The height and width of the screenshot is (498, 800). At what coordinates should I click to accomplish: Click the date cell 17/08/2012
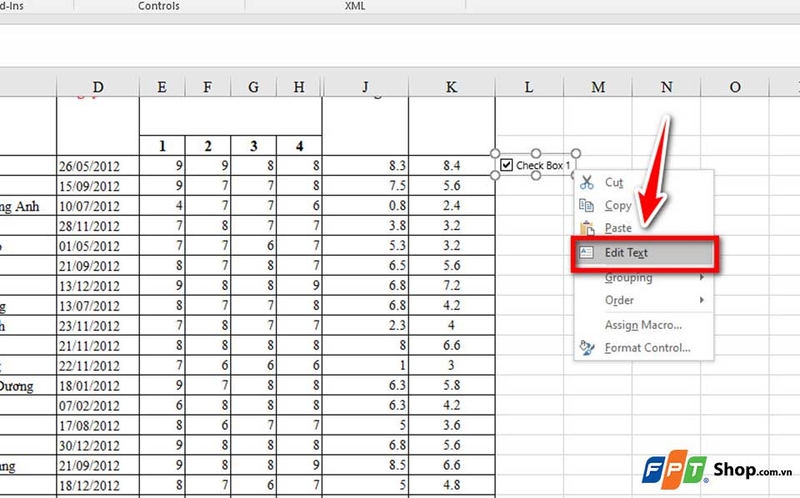tap(98, 425)
